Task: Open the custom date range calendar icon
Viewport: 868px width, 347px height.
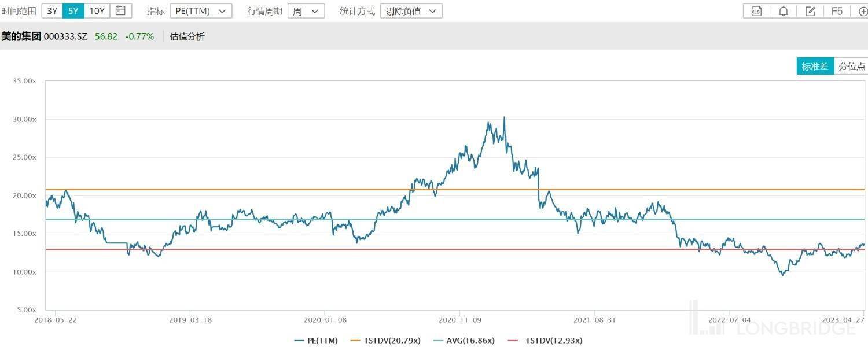Action: [x=120, y=10]
